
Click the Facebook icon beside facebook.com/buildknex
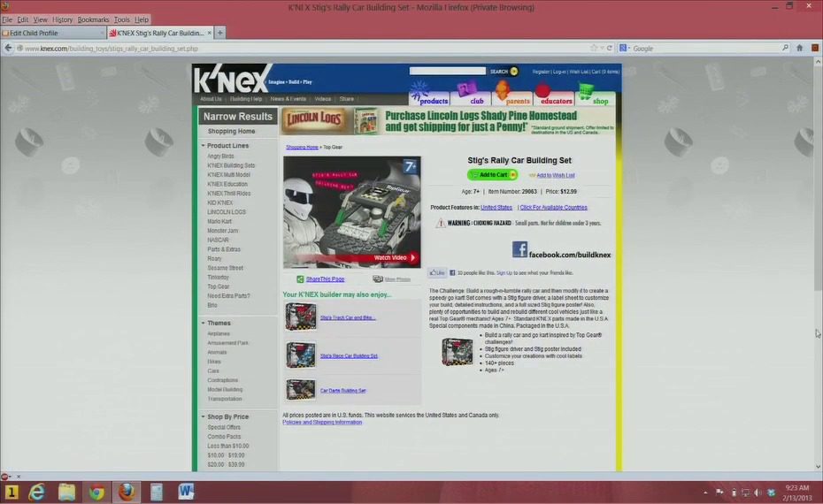point(519,249)
